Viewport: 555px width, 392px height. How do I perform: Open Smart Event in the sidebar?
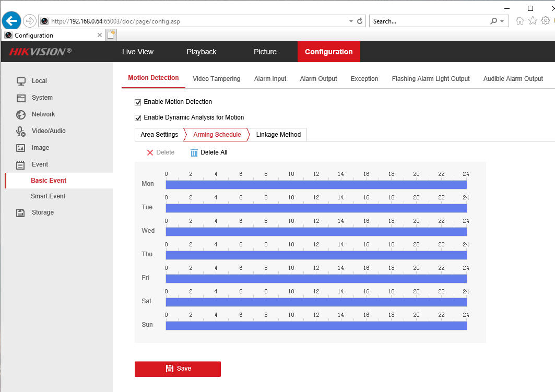click(x=48, y=196)
